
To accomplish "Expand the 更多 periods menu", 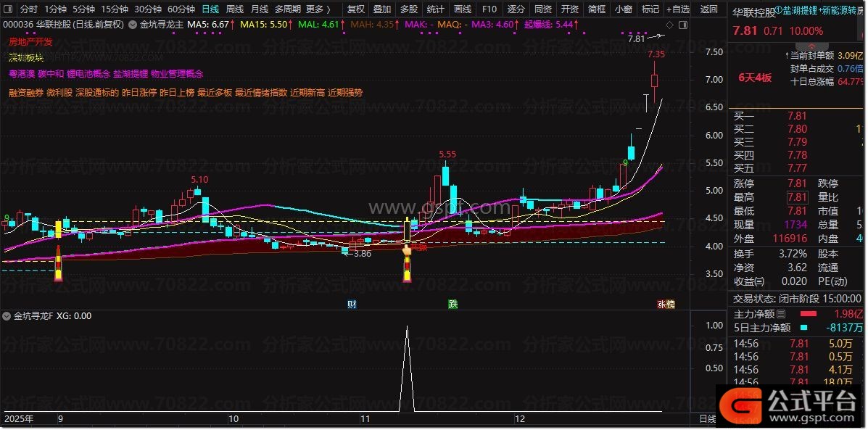I will click(318, 9).
